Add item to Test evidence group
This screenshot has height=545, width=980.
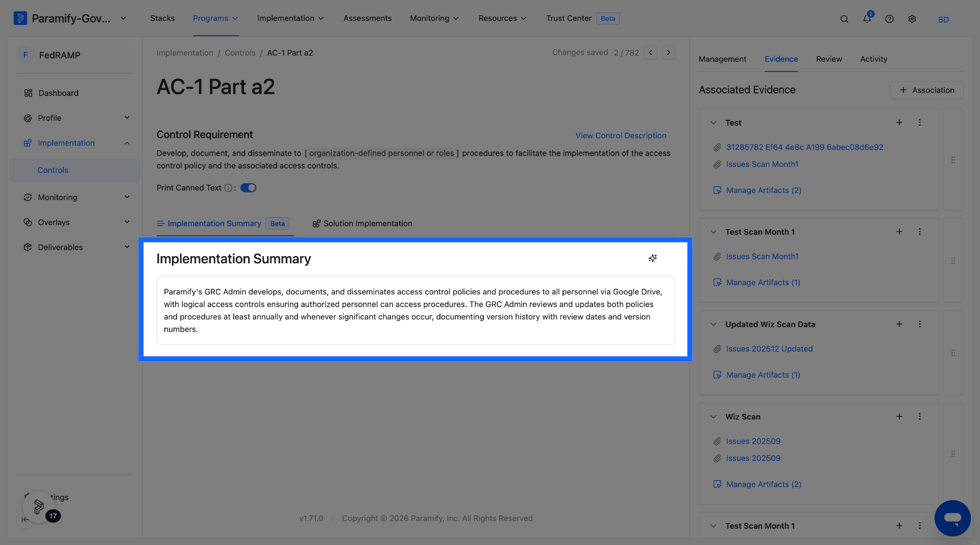coord(899,122)
